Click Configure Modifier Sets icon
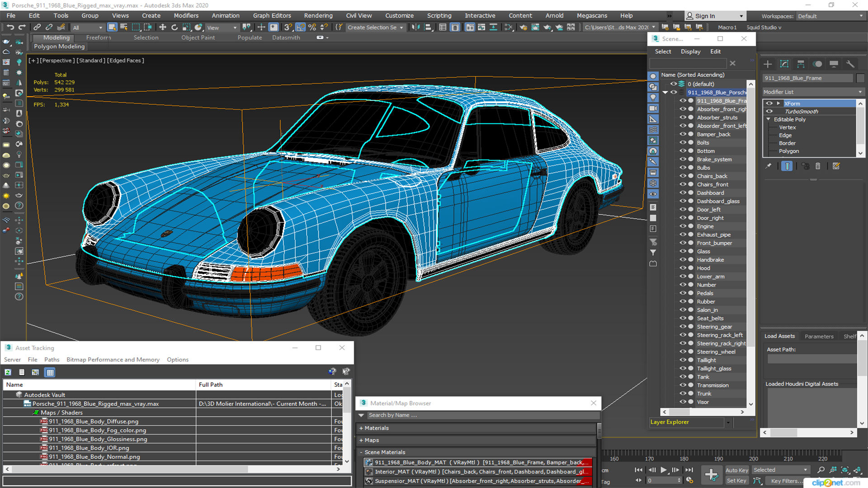This screenshot has width=868, height=488. coord(836,166)
